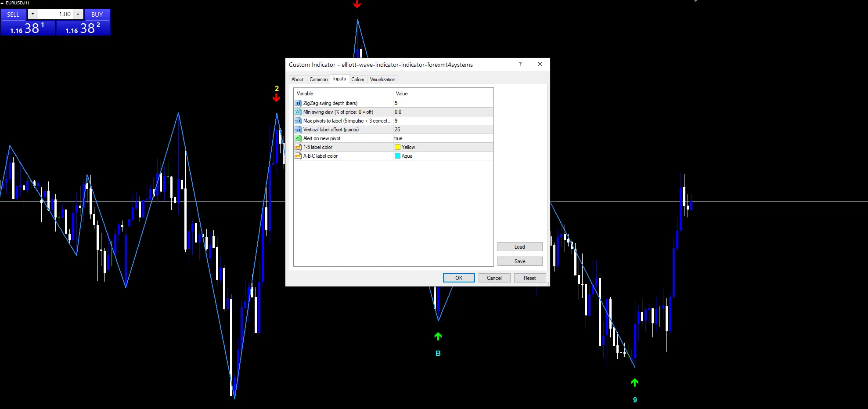Edit Min swing dev value 0.0
Viewport: 868px width, 409px height.
(443, 112)
